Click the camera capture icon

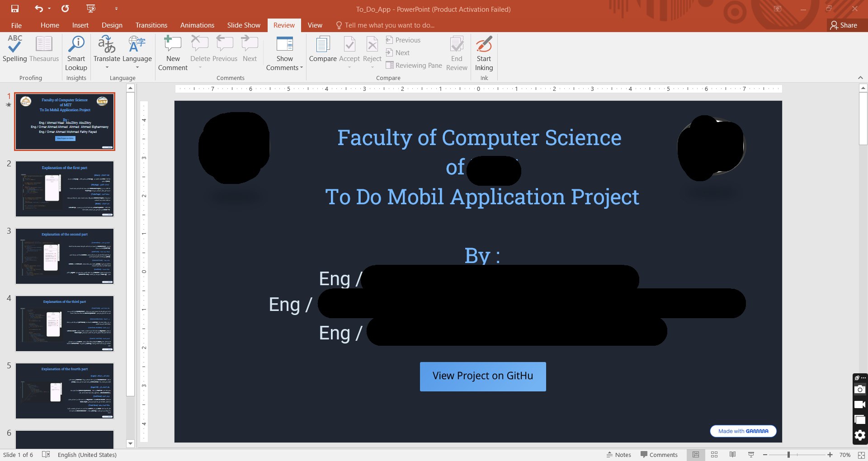coord(860,390)
